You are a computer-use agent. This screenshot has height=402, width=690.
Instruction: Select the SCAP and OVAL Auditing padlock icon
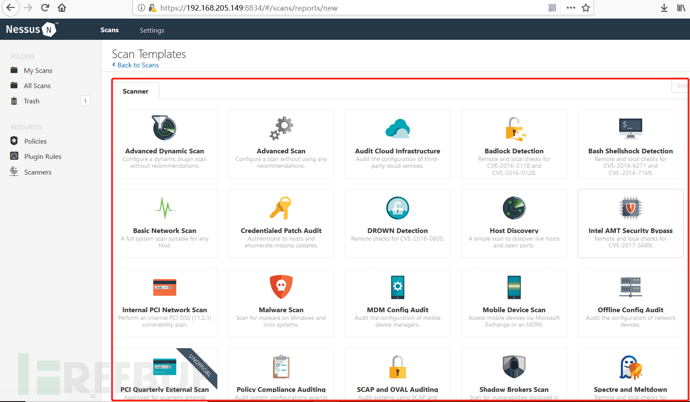pos(397,367)
